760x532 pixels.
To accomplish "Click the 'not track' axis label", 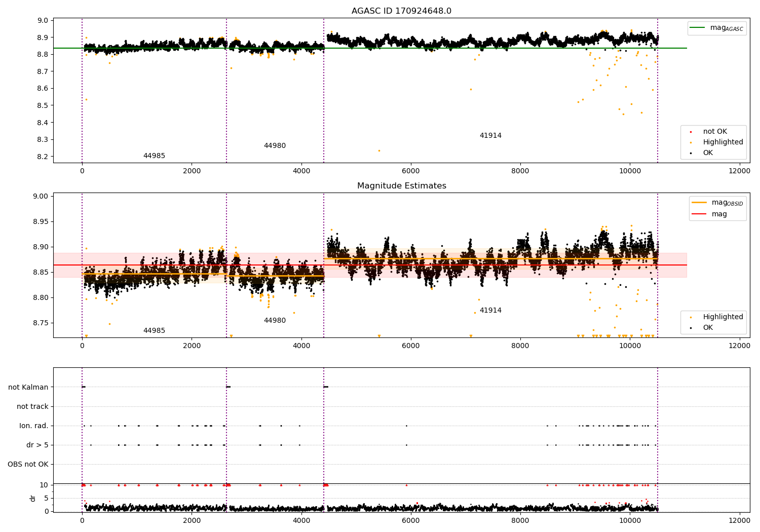I will tap(32, 406).
